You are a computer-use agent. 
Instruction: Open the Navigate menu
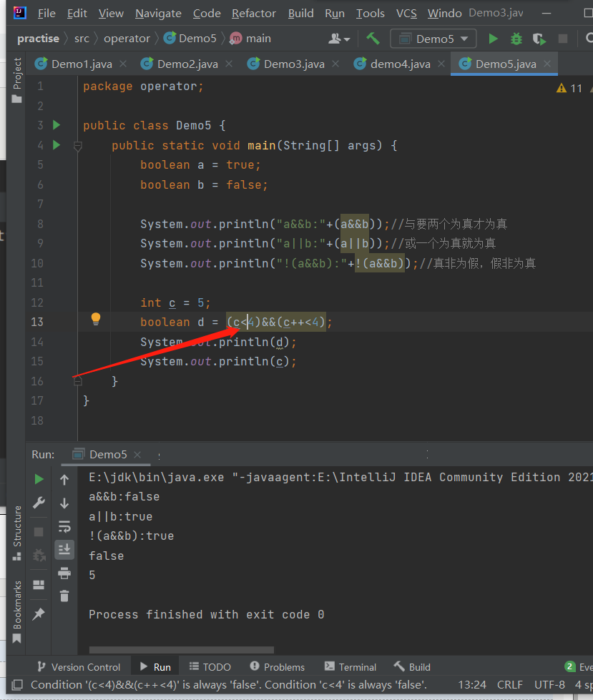click(158, 14)
